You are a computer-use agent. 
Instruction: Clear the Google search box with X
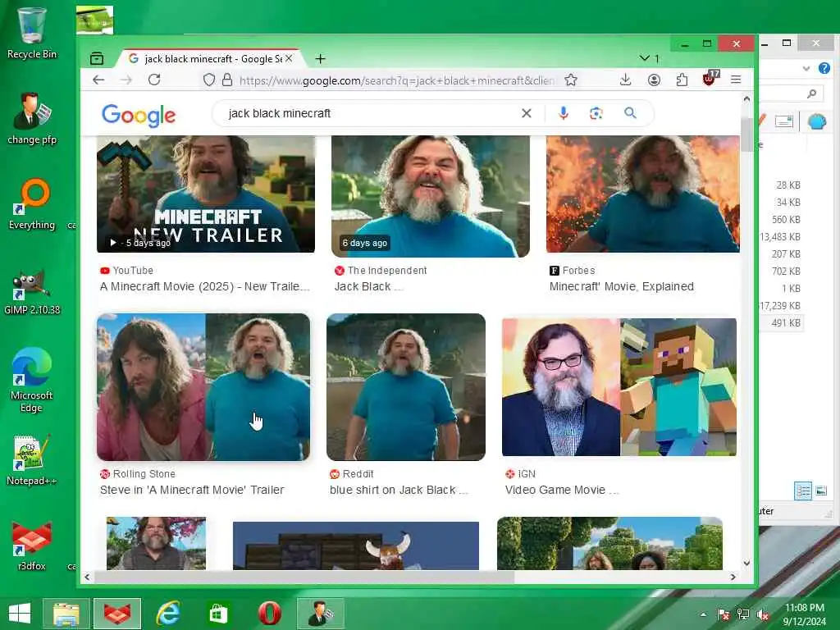click(x=527, y=113)
